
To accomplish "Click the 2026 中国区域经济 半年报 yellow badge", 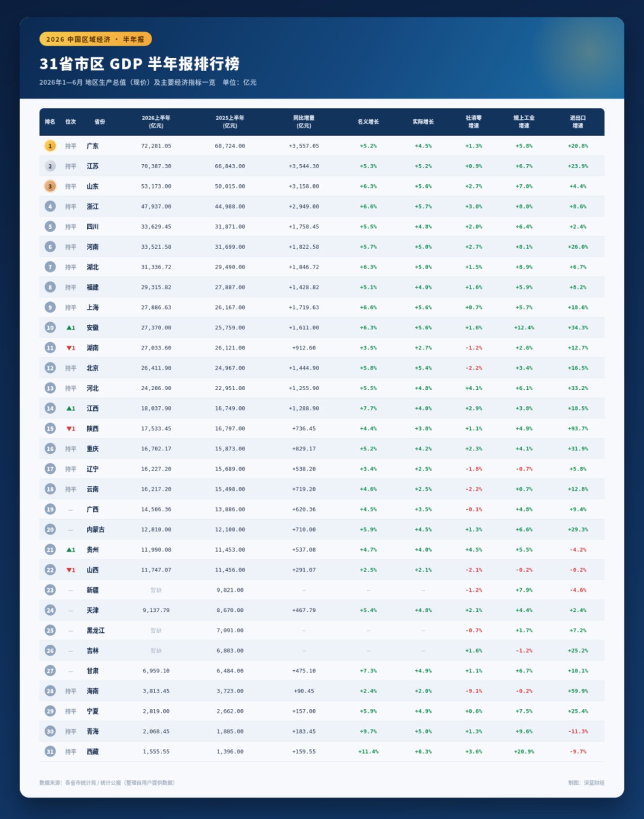I will coord(96,39).
